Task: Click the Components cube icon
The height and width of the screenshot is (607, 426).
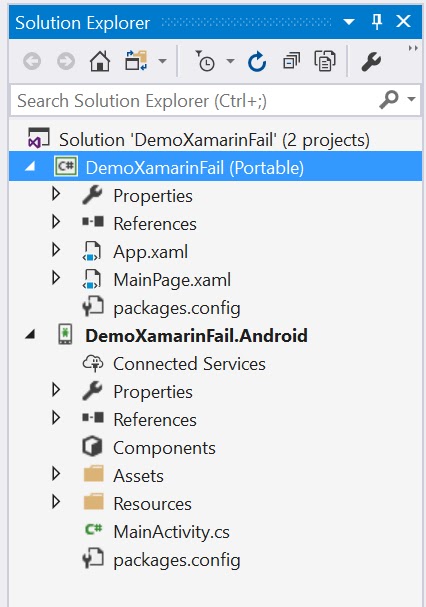Action: [x=92, y=447]
